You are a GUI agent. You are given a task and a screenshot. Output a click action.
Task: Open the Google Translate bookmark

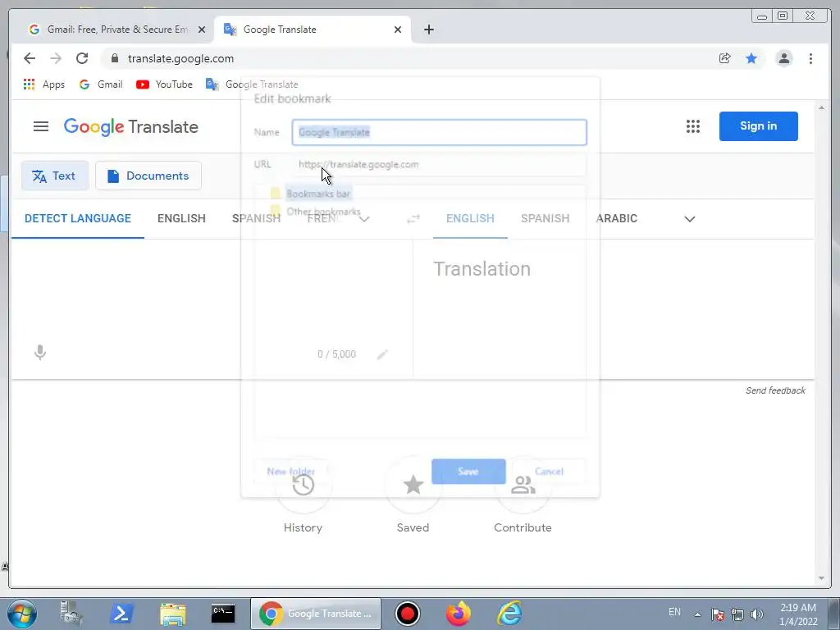(252, 84)
